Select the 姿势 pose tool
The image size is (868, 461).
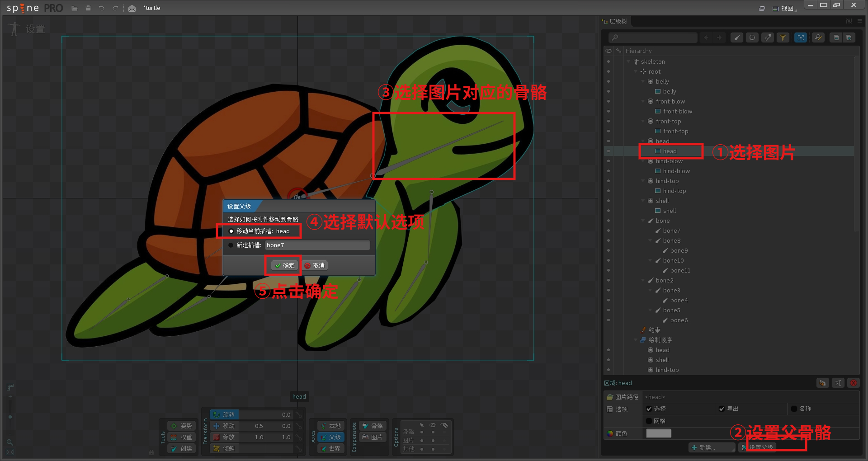(x=181, y=426)
